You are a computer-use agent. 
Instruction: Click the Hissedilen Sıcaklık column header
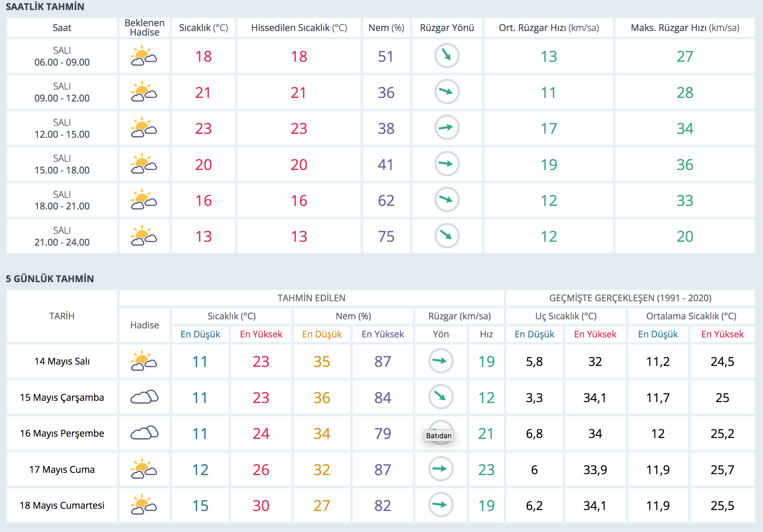[x=299, y=28]
